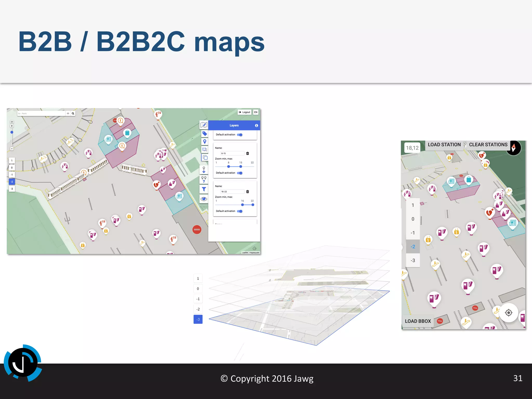This screenshot has height=399, width=532.
Task: Click the large red no-entry marker
Action: pyautogui.click(x=197, y=230)
